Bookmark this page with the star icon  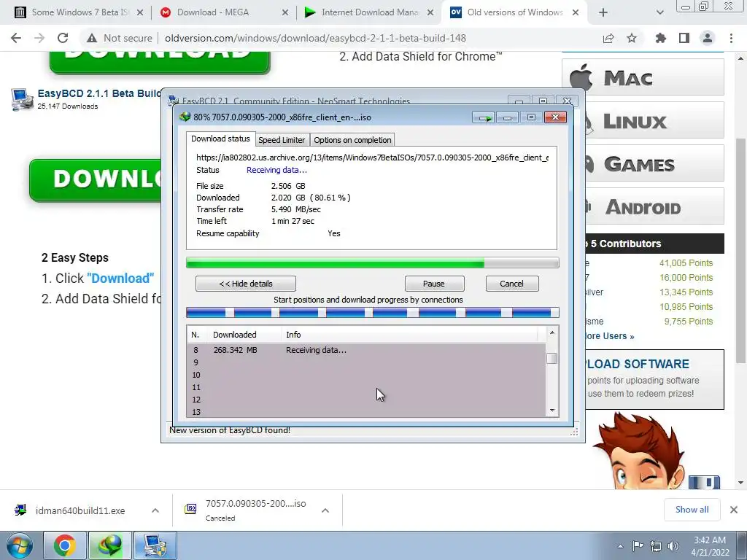pyautogui.click(x=632, y=38)
